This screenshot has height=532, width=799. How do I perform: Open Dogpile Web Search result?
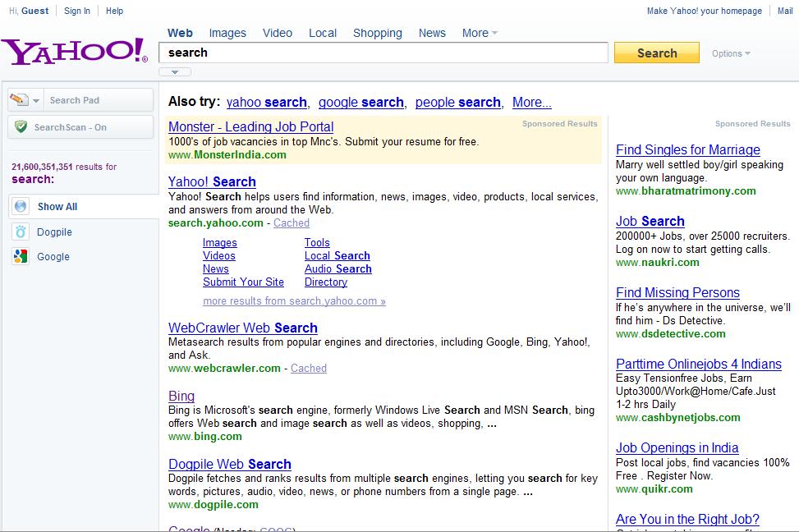[x=229, y=464]
